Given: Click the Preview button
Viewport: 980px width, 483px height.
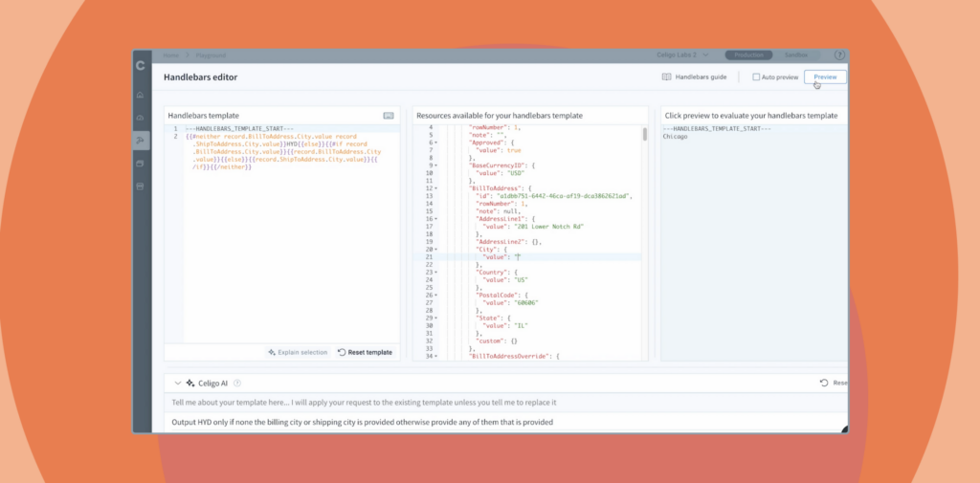Looking at the screenshot, I should [x=824, y=77].
